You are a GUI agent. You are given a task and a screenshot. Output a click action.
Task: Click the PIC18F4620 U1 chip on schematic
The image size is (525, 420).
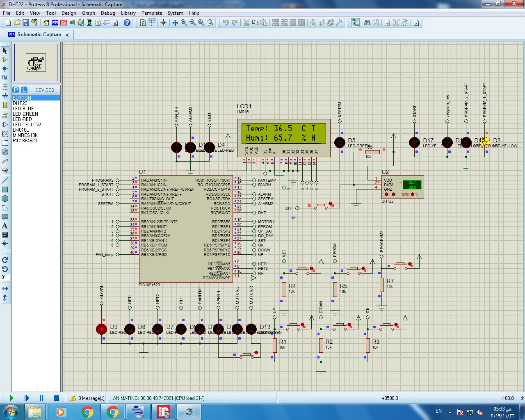pos(186,229)
